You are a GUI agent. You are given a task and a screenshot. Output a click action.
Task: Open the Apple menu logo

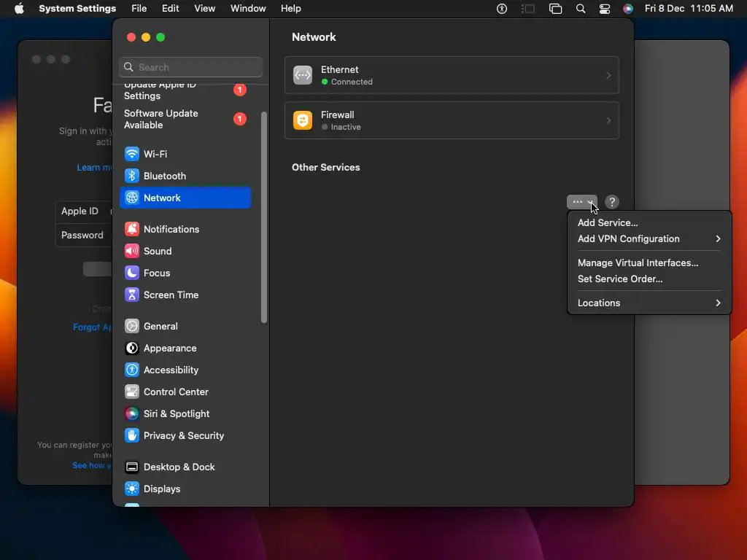pyautogui.click(x=19, y=9)
